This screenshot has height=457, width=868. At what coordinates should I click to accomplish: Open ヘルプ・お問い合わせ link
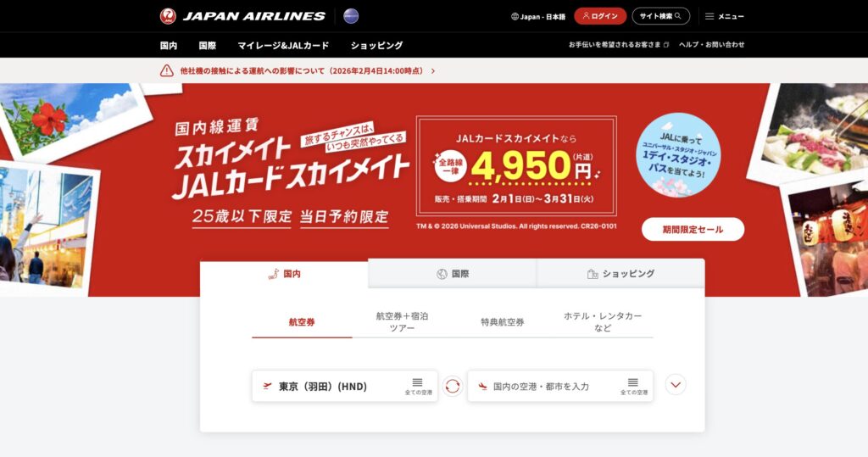[x=711, y=45]
